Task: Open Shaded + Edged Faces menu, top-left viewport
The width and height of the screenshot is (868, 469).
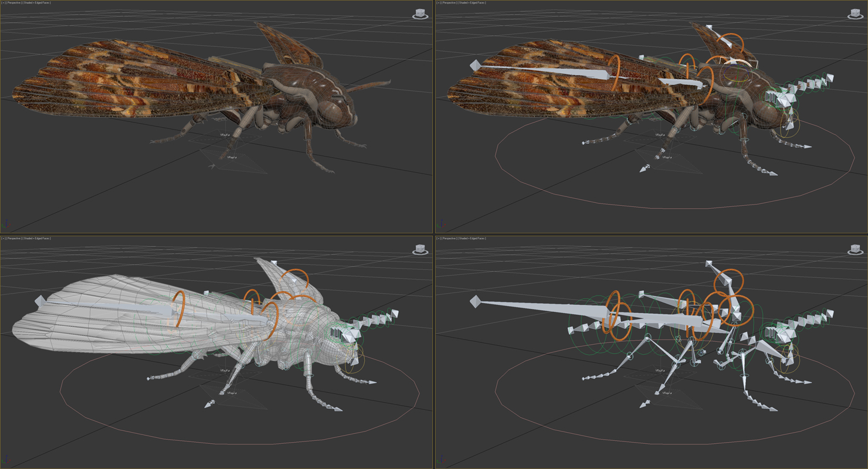Action: [36, 3]
